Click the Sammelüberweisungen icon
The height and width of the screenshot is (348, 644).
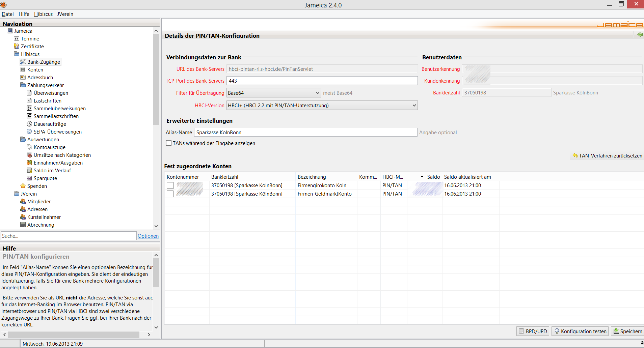click(29, 108)
